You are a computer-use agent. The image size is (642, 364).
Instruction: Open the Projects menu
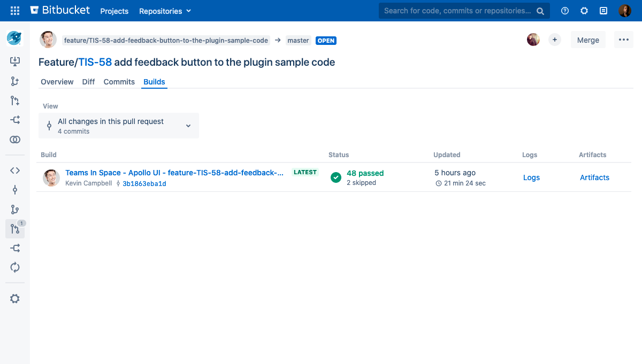(114, 11)
